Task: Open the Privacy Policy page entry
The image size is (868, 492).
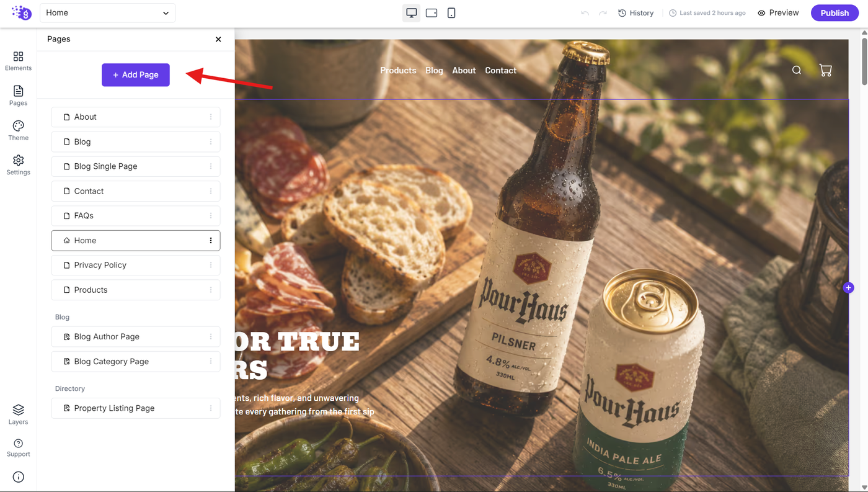Action: click(x=135, y=265)
